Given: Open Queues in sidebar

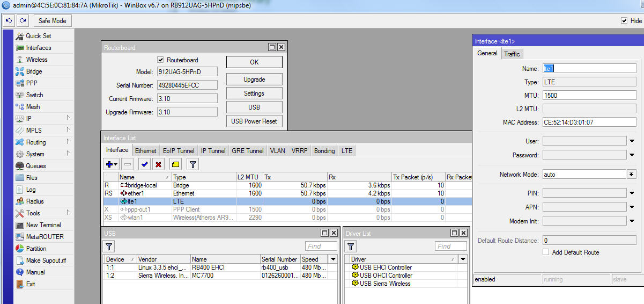Looking at the screenshot, I should 36,166.
